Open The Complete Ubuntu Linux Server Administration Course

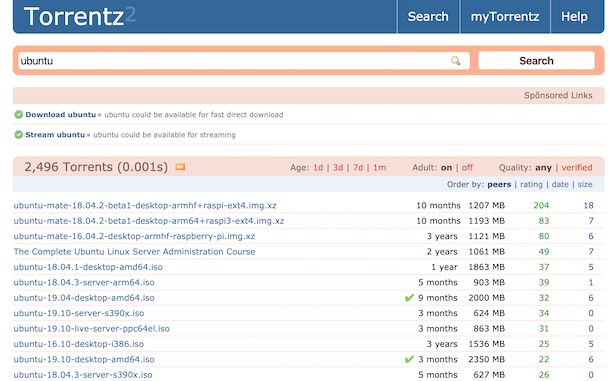[134, 251]
